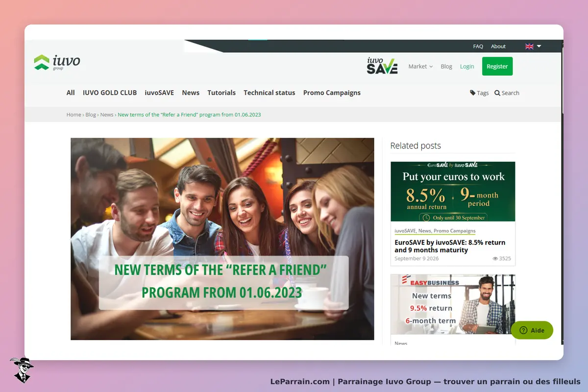Click the Tags label text

483,93
